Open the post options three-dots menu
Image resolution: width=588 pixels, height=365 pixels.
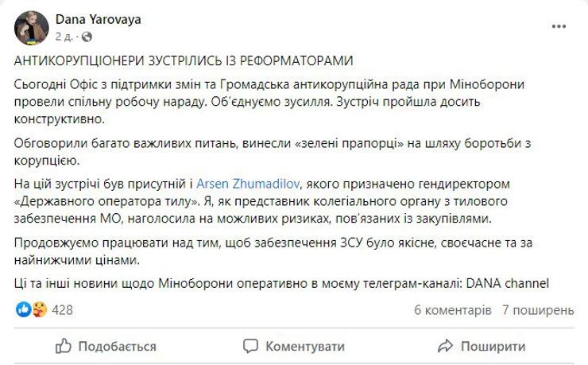[x=559, y=26]
